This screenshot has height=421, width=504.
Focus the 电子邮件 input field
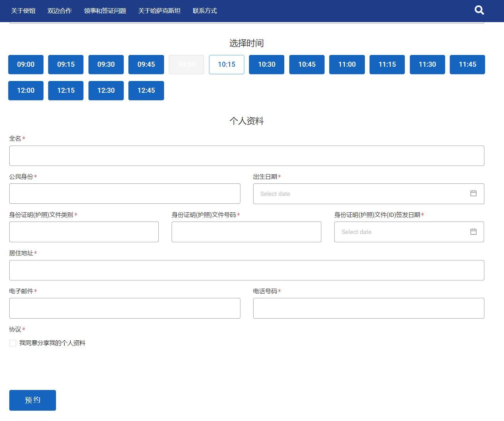[125, 308]
